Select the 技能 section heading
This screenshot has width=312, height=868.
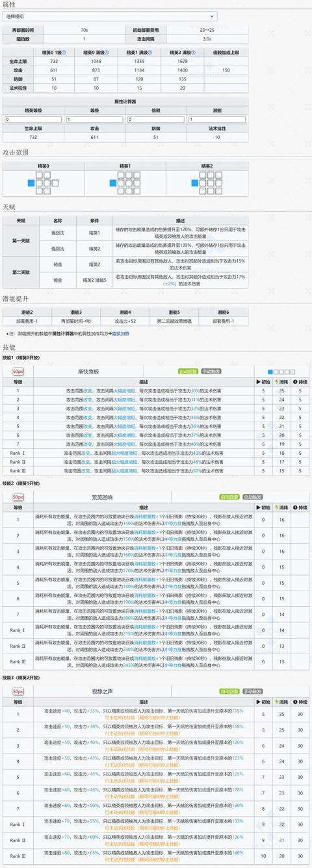[9, 348]
